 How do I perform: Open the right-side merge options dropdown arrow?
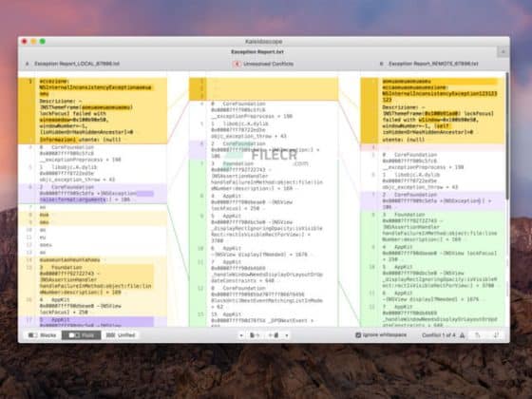[x=287, y=335]
